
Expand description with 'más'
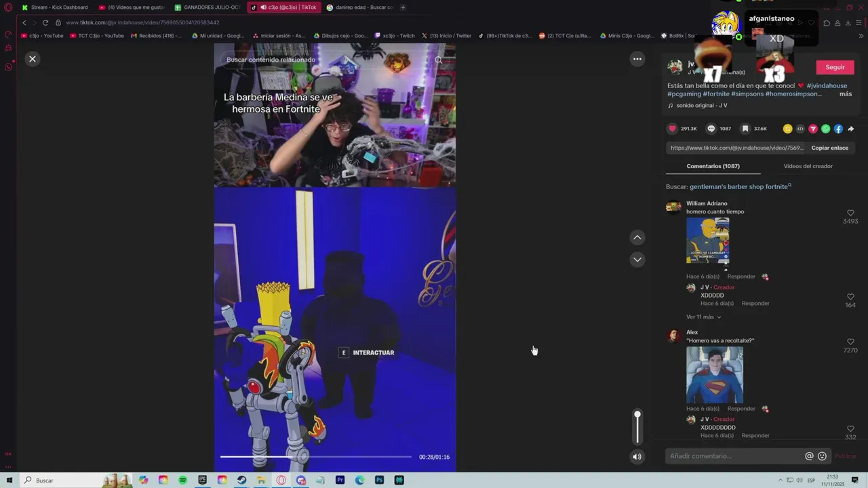[846, 94]
